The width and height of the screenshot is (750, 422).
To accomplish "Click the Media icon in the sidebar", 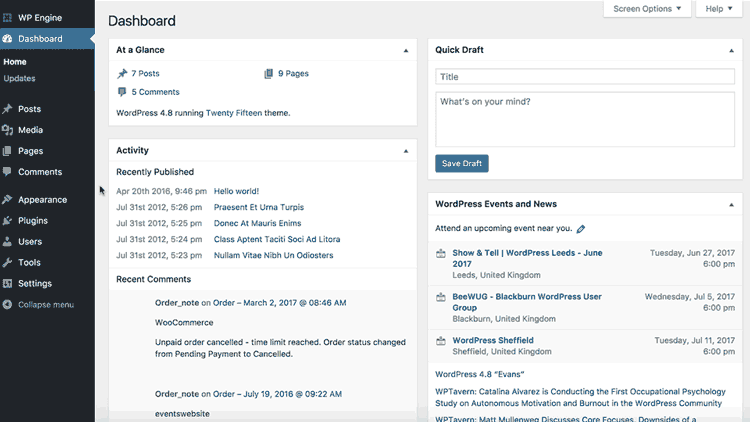I will (x=7, y=130).
